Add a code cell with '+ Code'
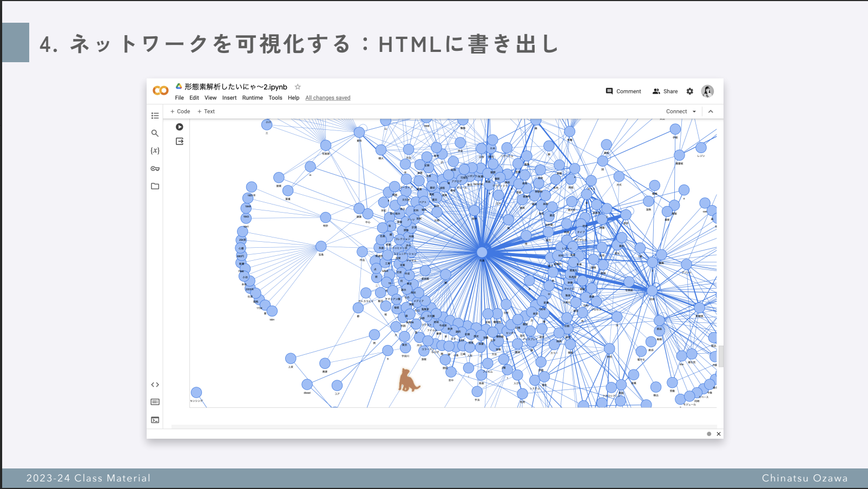Screen dimensions: 868x489 click(180, 111)
